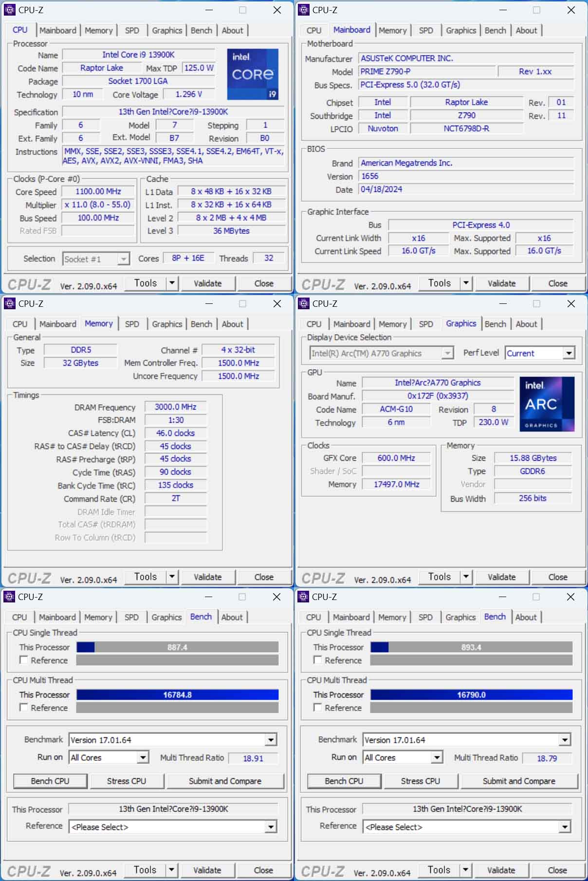588x881 pixels.
Task: Click the CPU-Z title bar icon in the Mainboard window
Action: tap(304, 10)
